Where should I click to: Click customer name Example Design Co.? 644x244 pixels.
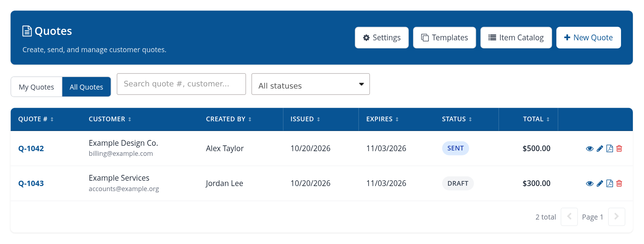(123, 143)
